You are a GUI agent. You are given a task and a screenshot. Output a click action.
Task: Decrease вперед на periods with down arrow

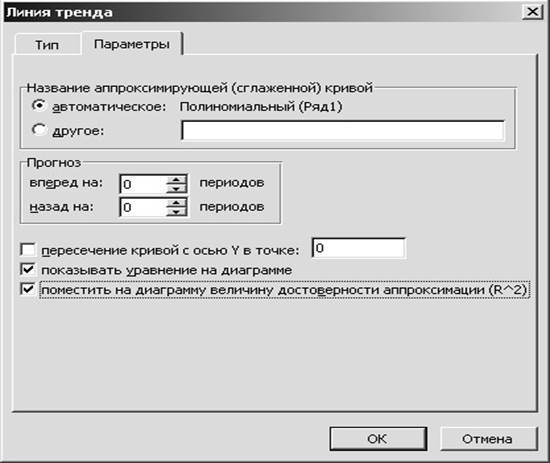pos(176,188)
